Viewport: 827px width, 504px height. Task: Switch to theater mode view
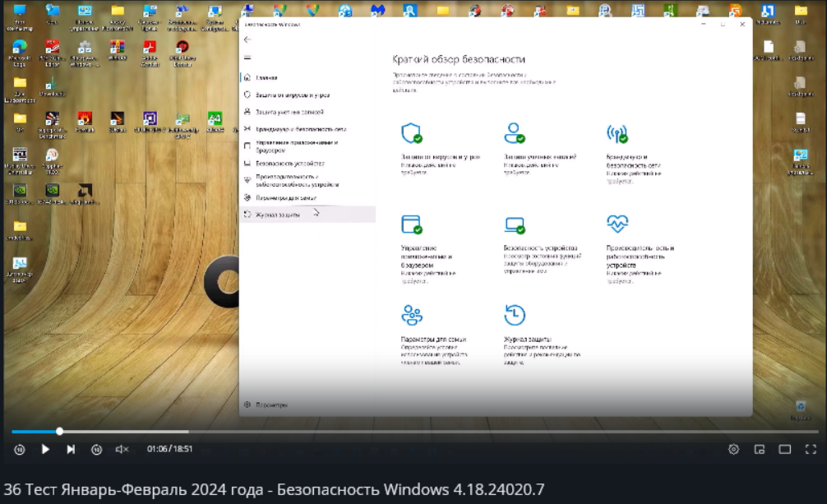[785, 449]
